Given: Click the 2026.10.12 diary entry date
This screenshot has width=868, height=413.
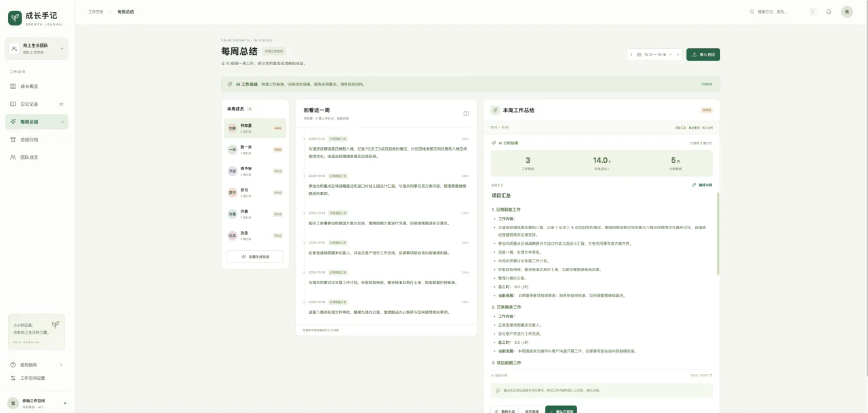Looking at the screenshot, I should coord(317,138).
